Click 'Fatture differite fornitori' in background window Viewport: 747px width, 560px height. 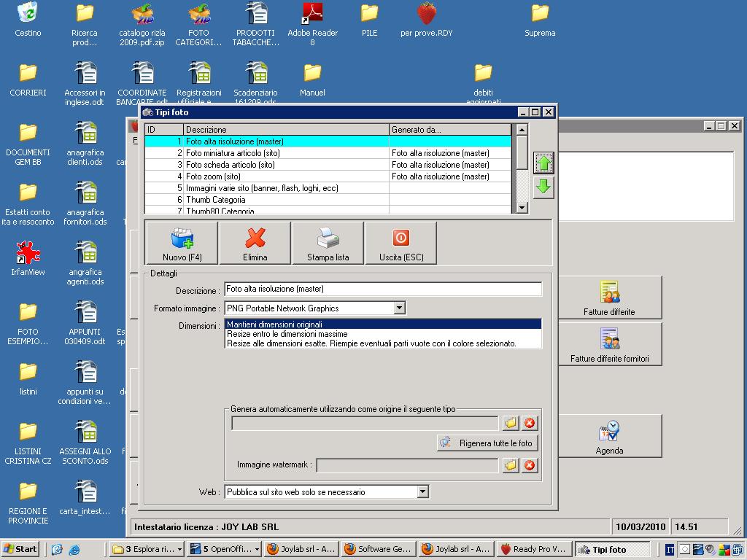click(609, 344)
